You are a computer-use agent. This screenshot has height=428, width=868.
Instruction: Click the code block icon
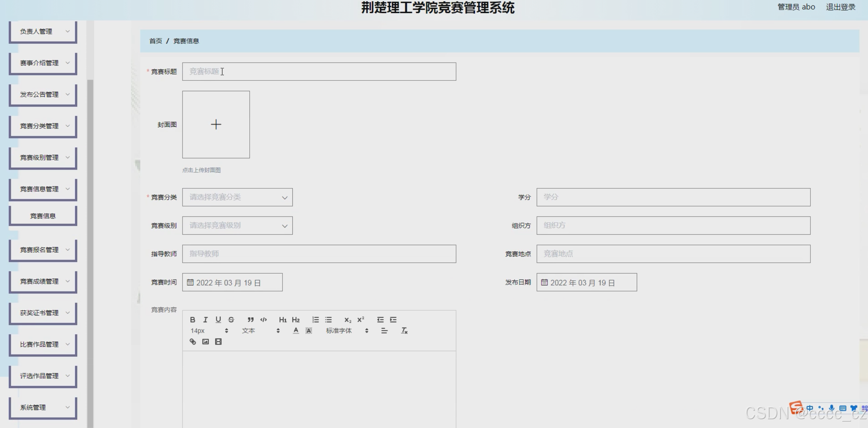(x=264, y=320)
